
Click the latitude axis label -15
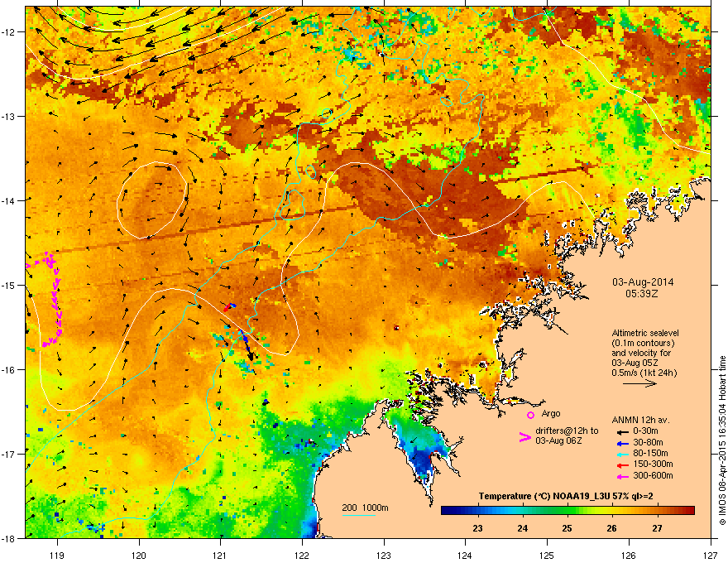[x=8, y=285]
